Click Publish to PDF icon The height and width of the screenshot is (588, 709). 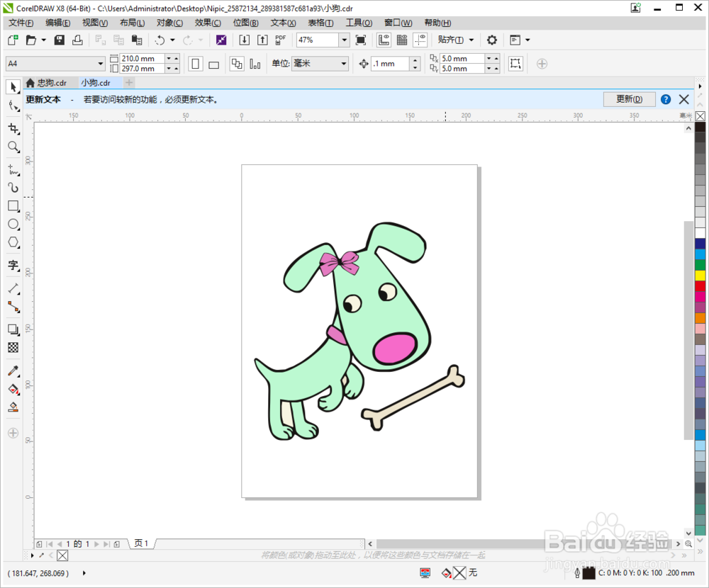point(280,40)
